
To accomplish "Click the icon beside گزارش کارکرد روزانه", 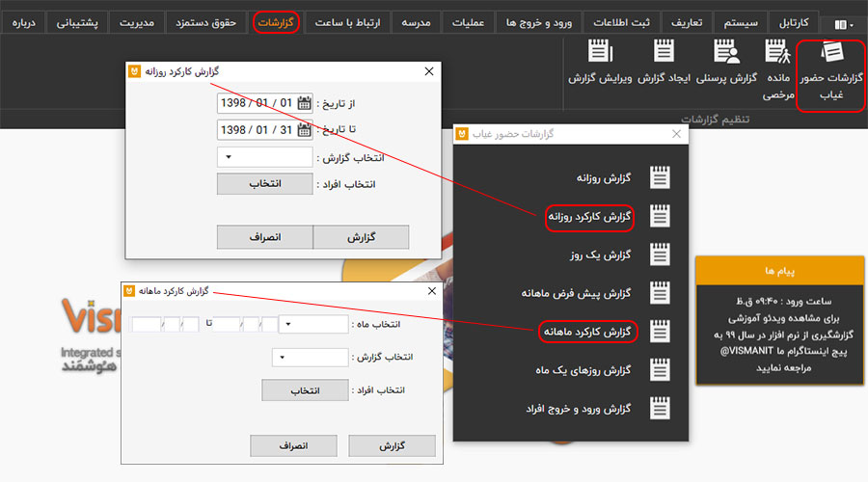I will click(x=660, y=216).
